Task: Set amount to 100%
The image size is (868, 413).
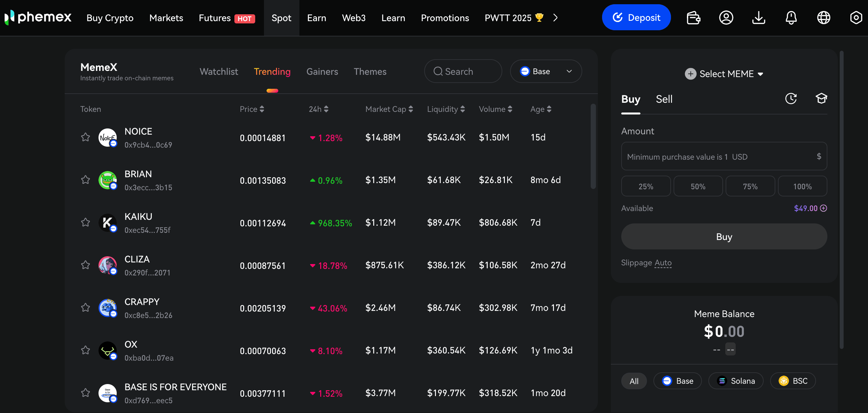Action: [802, 186]
